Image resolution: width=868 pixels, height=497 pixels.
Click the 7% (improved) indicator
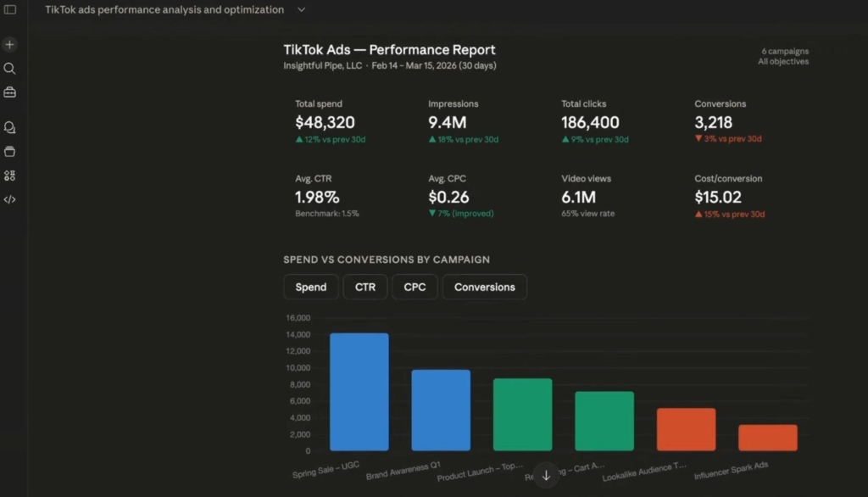pos(461,214)
